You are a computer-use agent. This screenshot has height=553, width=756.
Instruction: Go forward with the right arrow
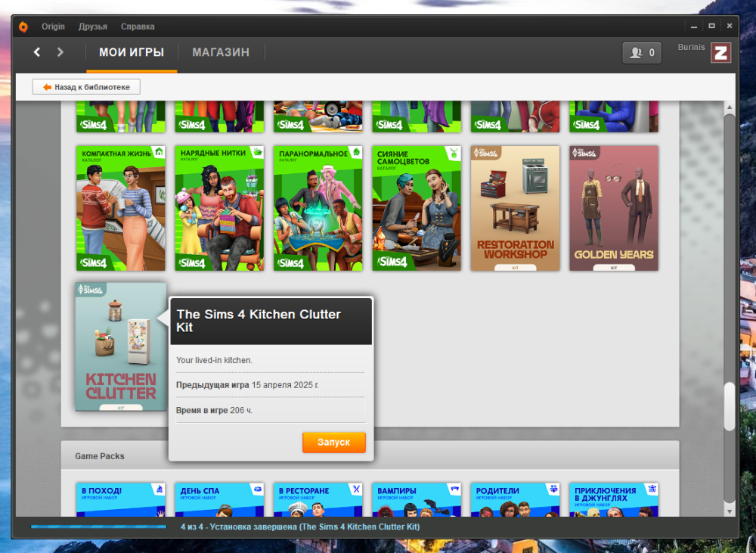[x=60, y=52]
